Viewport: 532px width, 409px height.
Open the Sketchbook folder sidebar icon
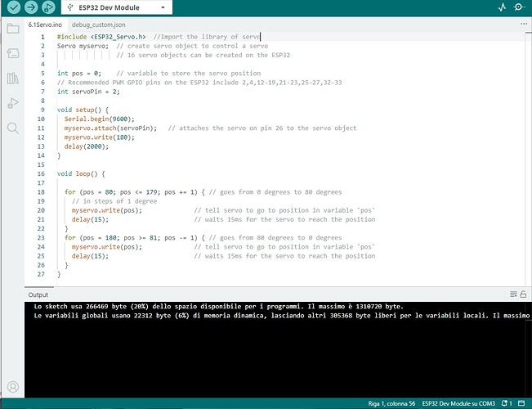click(13, 29)
